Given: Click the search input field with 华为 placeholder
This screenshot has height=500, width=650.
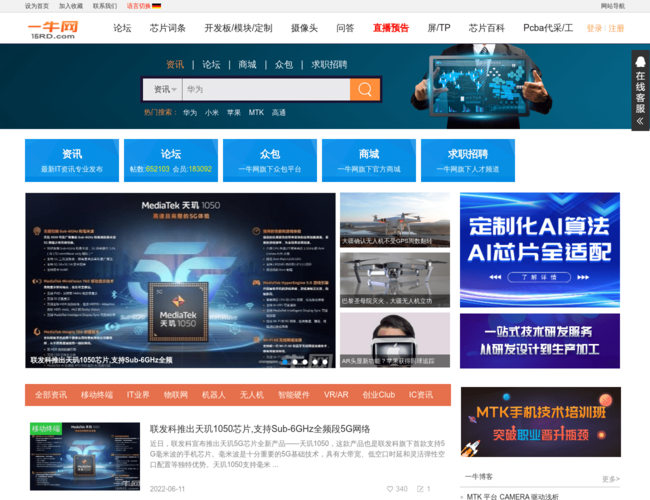Looking at the screenshot, I should pos(266,89).
